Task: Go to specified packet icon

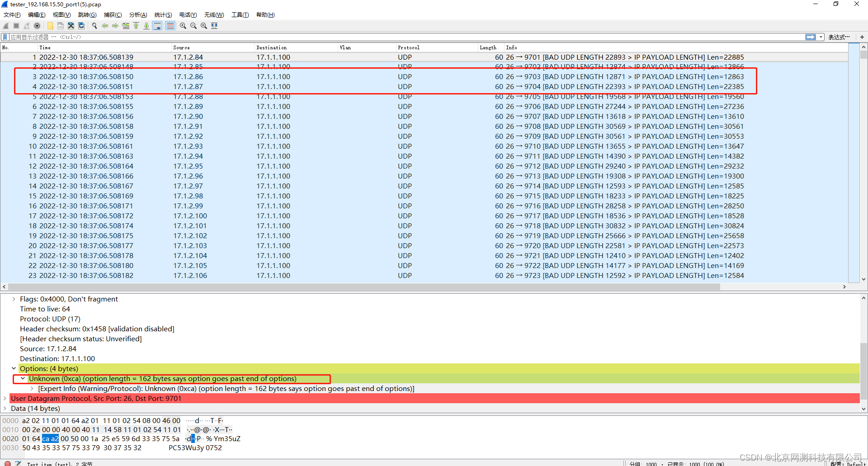Action: point(126,26)
